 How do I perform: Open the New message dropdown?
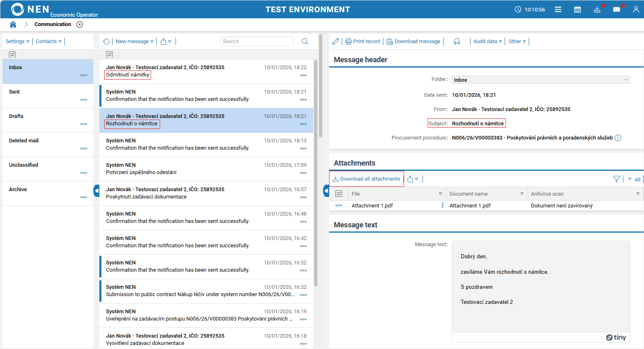(x=134, y=41)
